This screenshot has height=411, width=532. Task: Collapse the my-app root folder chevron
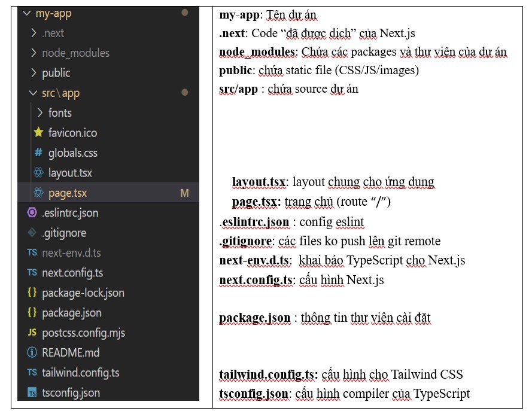26,13
